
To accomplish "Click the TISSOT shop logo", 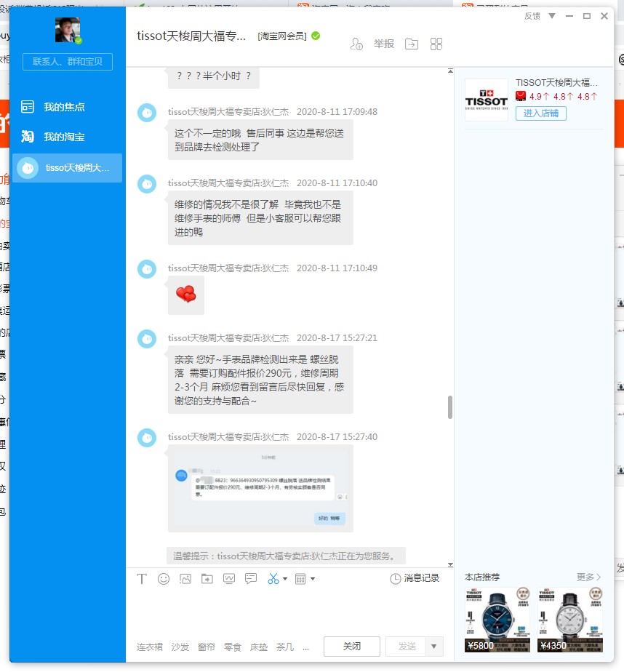I will 487,100.
